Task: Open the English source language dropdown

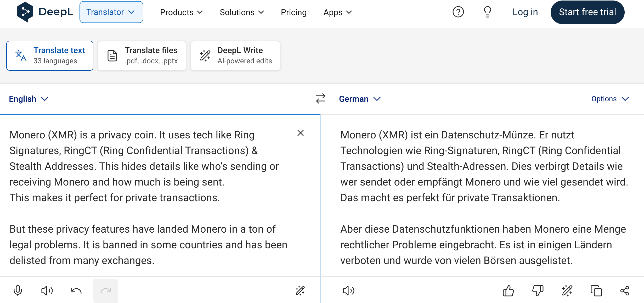Action: click(29, 99)
